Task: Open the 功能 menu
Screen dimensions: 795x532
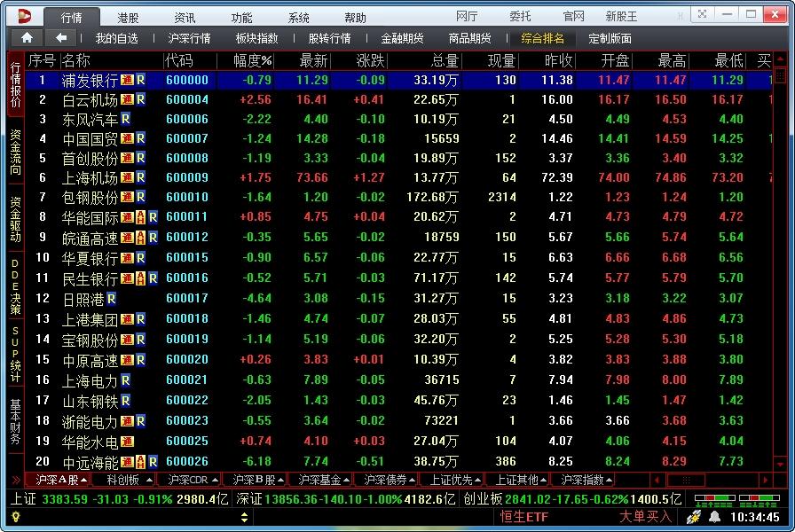Action: click(241, 18)
